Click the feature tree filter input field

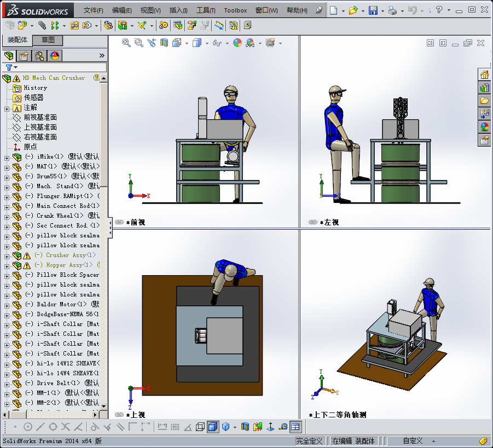click(x=55, y=67)
